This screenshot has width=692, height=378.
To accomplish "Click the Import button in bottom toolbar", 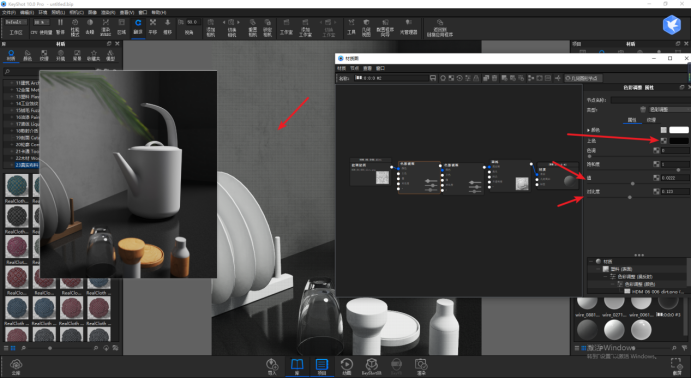I will pos(272,366).
